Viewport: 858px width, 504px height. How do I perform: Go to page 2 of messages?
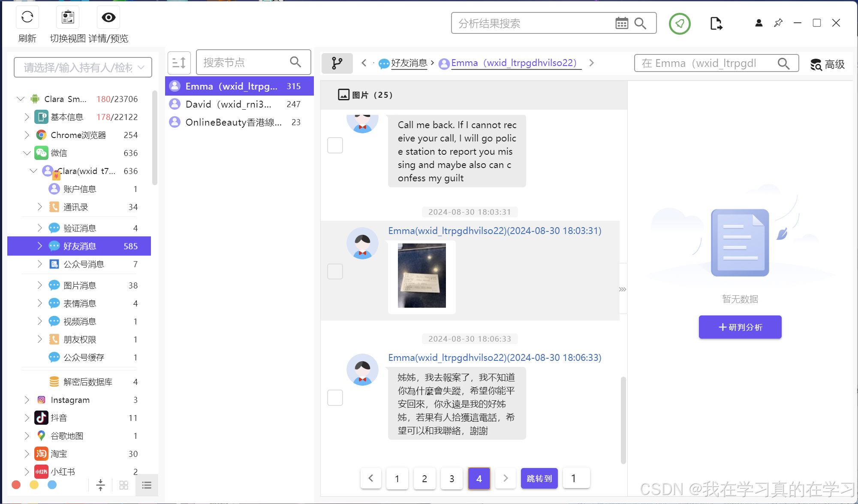point(424,478)
